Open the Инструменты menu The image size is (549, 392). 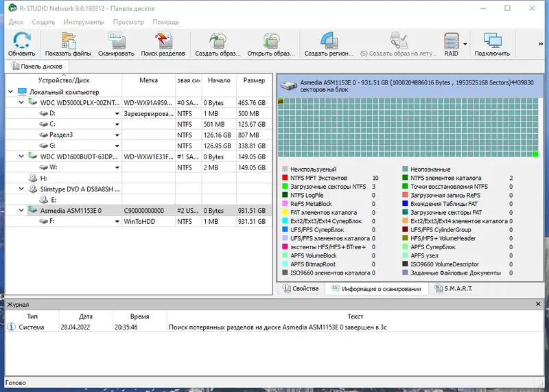(84, 22)
